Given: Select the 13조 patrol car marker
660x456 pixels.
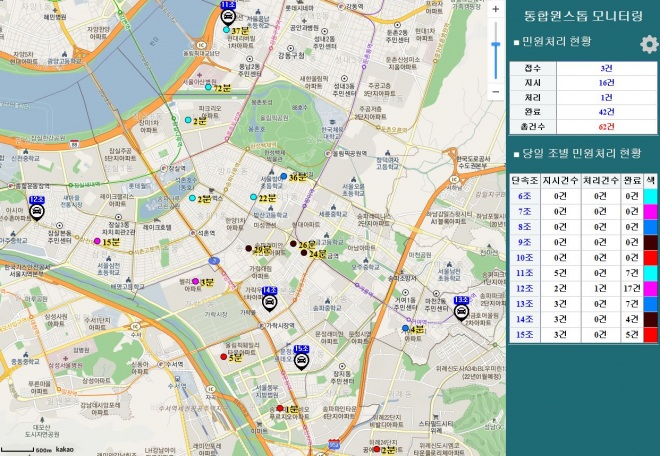Looking at the screenshot, I should coord(461,311).
